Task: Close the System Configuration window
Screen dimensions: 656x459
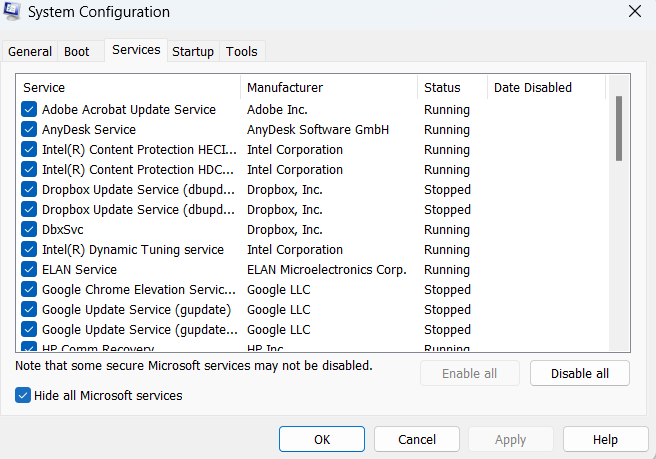Action: tap(635, 11)
